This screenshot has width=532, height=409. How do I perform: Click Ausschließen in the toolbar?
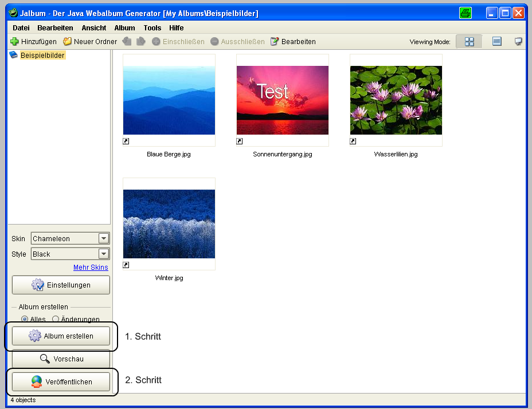(237, 41)
